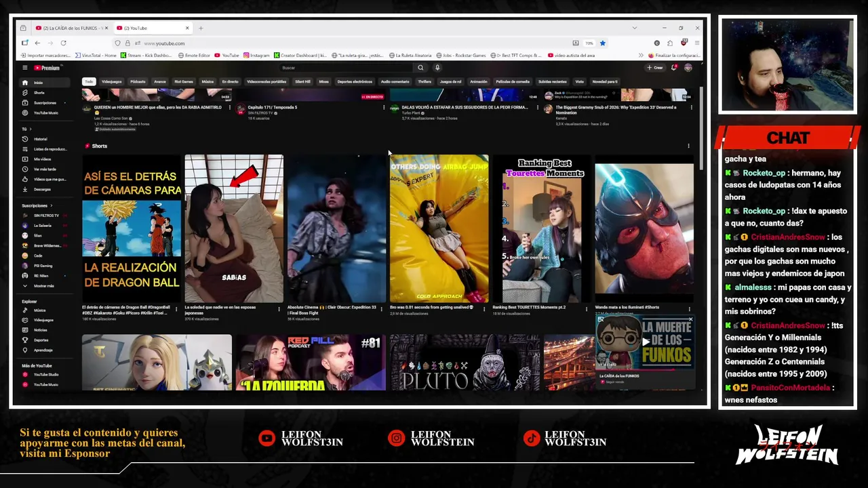Open Ver más tarde in sidebar
868x488 pixels.
[x=45, y=169]
